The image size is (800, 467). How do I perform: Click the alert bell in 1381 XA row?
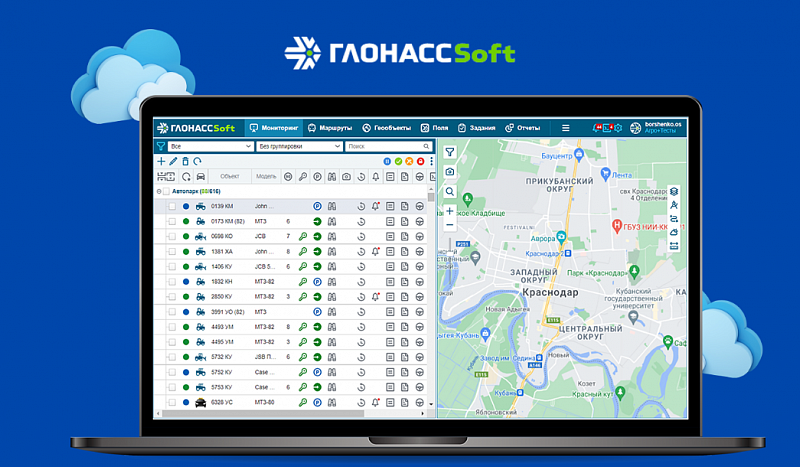tap(376, 251)
